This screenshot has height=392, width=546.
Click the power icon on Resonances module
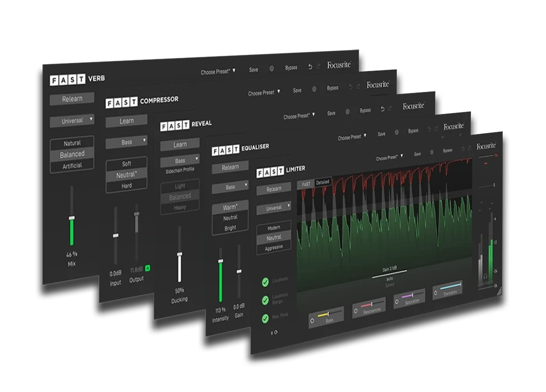coord(356,311)
